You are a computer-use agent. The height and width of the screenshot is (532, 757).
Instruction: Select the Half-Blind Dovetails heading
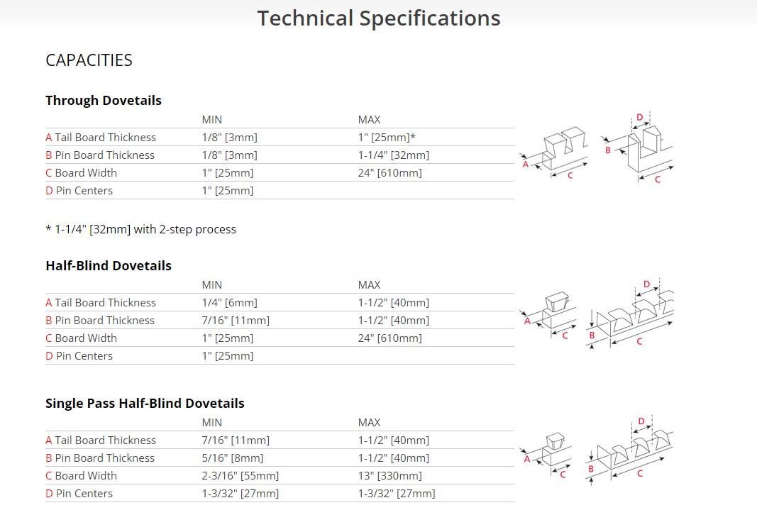[x=109, y=266]
